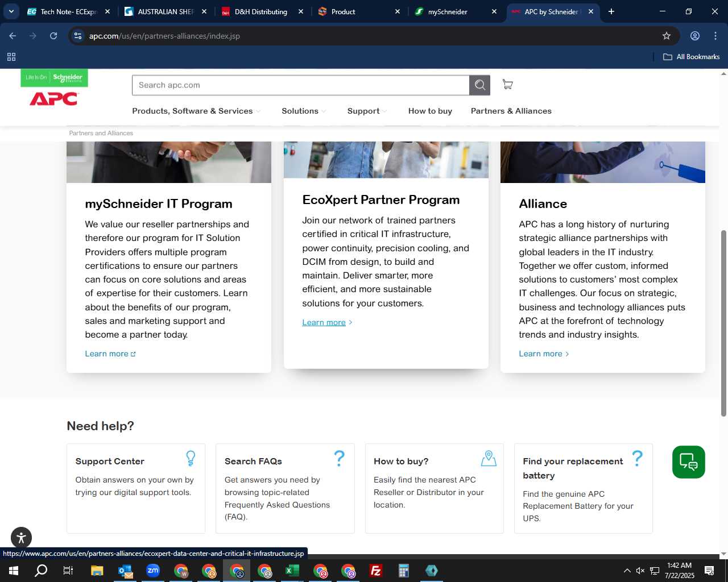
Task: Open the Windows Start menu
Action: click(14, 571)
